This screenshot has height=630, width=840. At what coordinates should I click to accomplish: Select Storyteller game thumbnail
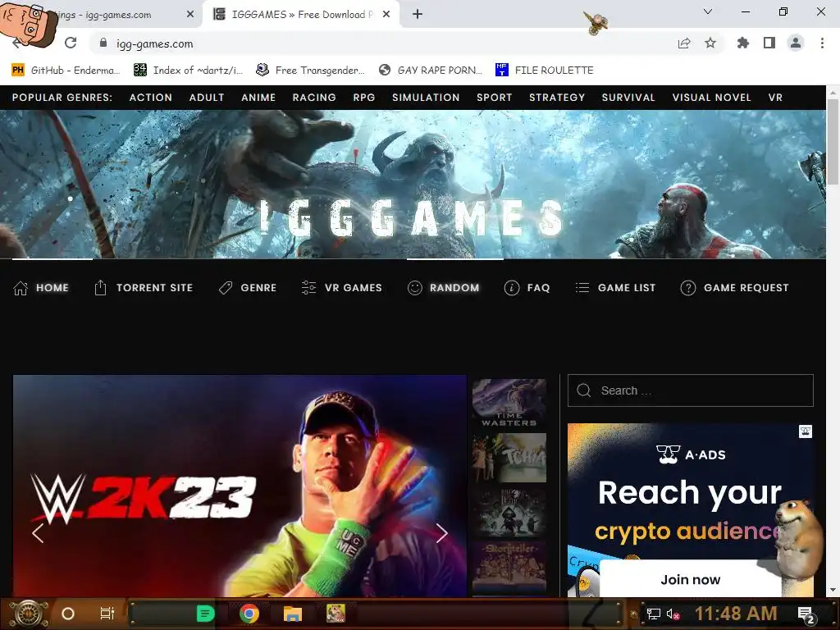(509, 567)
